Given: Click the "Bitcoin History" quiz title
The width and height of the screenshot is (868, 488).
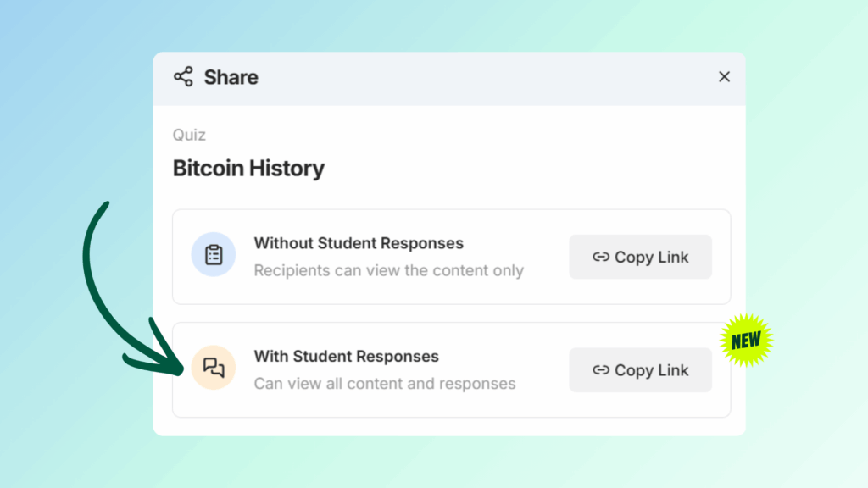Looking at the screenshot, I should click(x=248, y=168).
